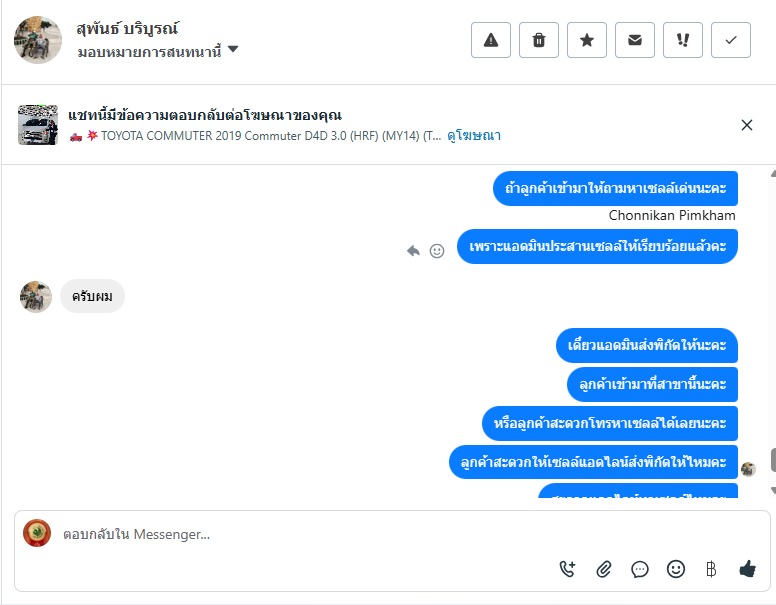776x605 pixels.
Task: React to message with the smiley icon
Action: (x=436, y=251)
